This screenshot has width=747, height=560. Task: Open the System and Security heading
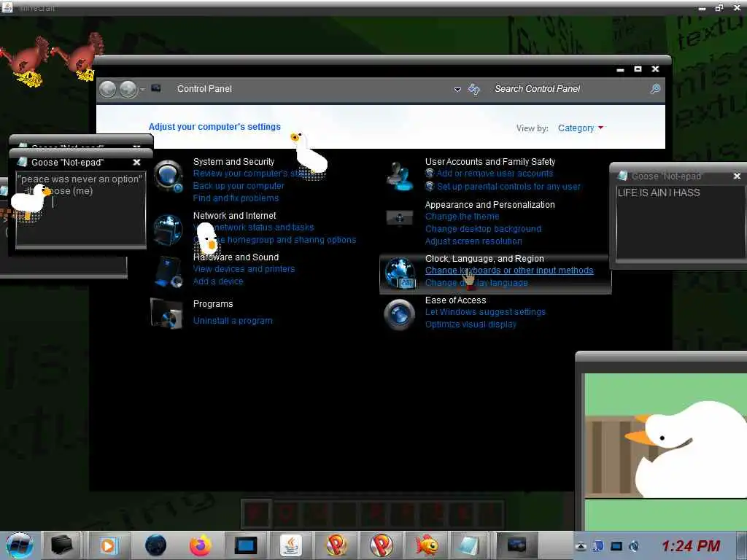(x=233, y=162)
